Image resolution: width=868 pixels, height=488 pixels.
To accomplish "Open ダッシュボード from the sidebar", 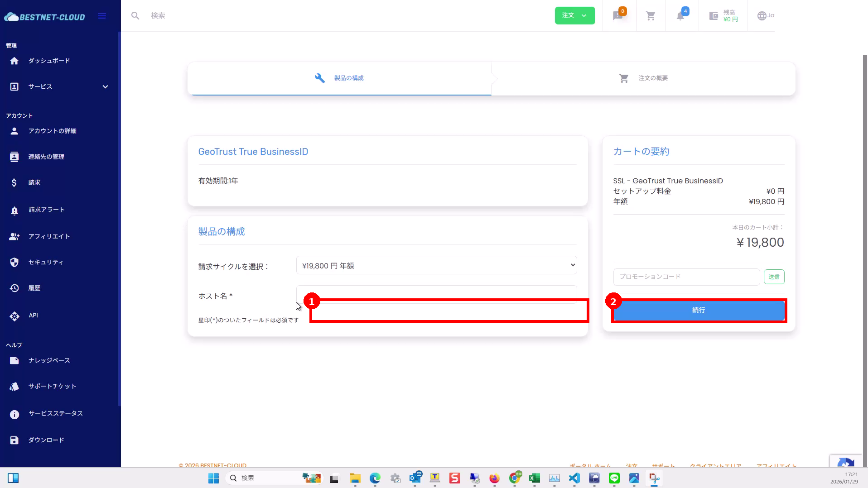I will click(49, 61).
